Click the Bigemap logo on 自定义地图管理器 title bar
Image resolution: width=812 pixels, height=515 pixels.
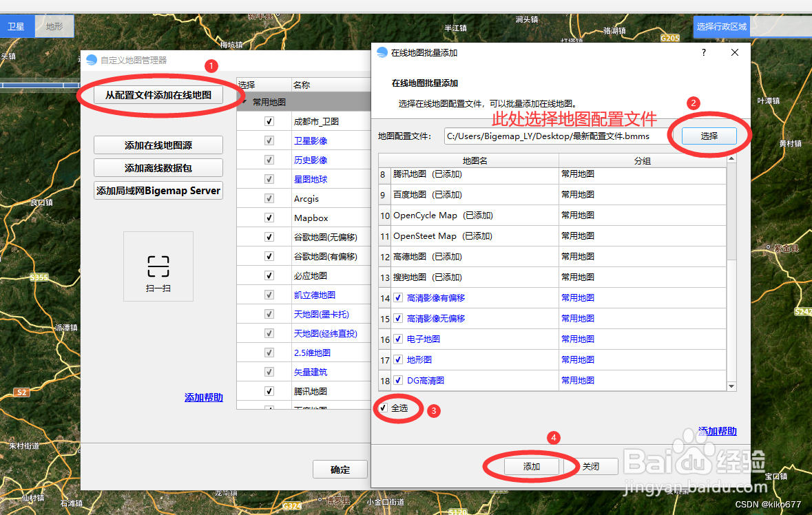point(90,60)
